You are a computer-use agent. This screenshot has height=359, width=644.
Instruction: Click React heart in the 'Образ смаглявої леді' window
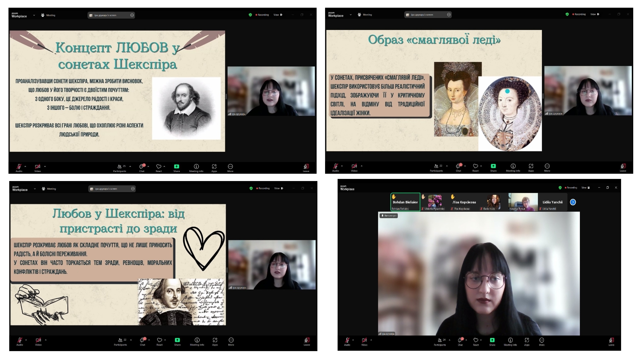click(x=475, y=166)
